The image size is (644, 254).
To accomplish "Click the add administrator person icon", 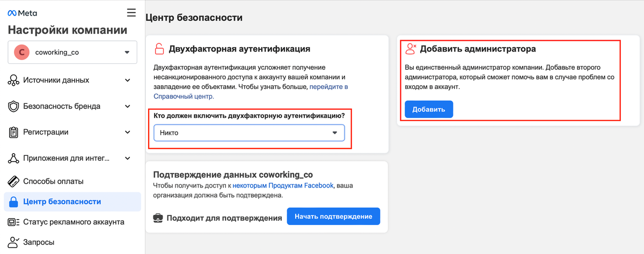I will click(411, 49).
